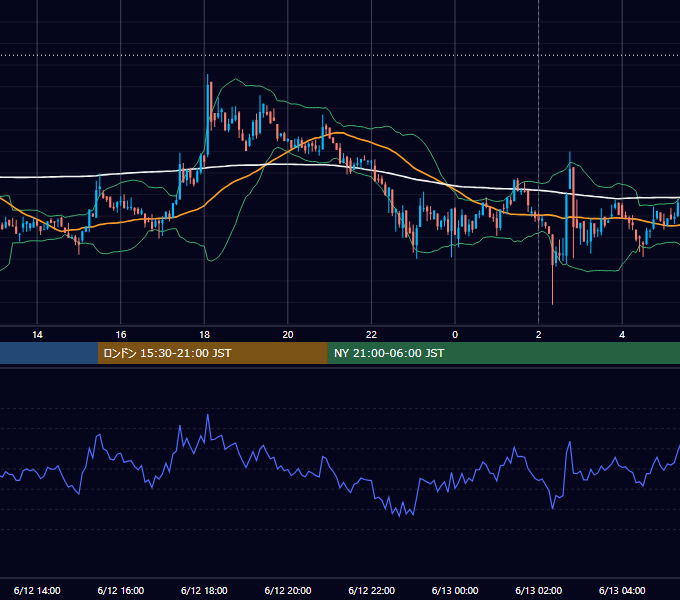Click hour label 0 on price chart axis

[x=455, y=335]
